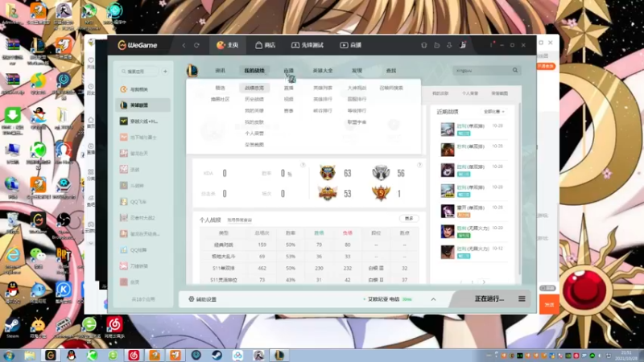
Task: Open the download manager icon in WeGame title bar
Action: tap(449, 45)
